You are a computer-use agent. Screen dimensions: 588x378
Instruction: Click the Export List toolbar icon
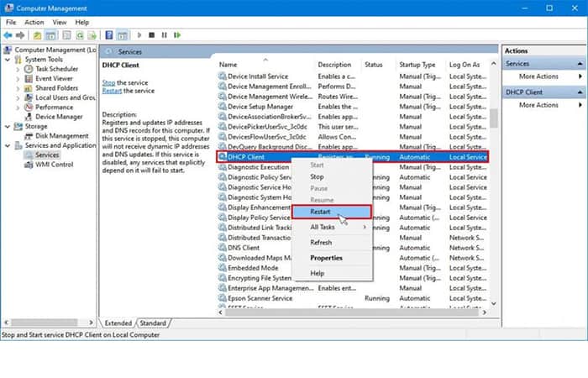(92, 35)
